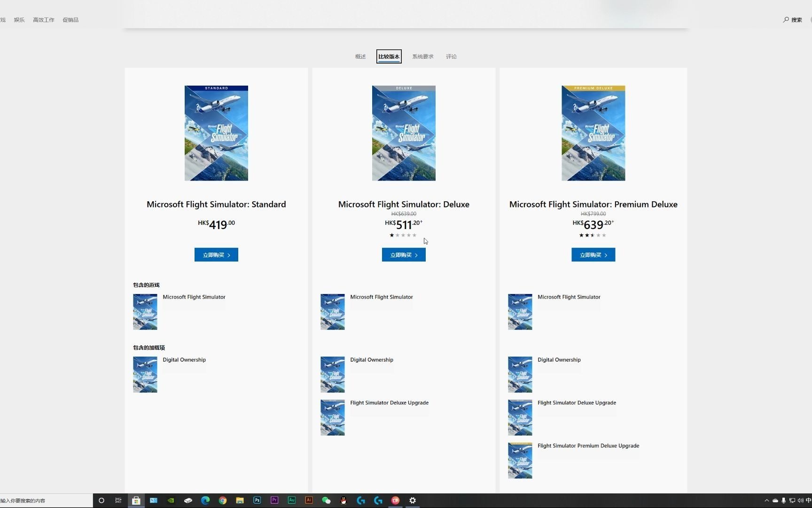Open File Explorer from the taskbar

[x=240, y=500]
